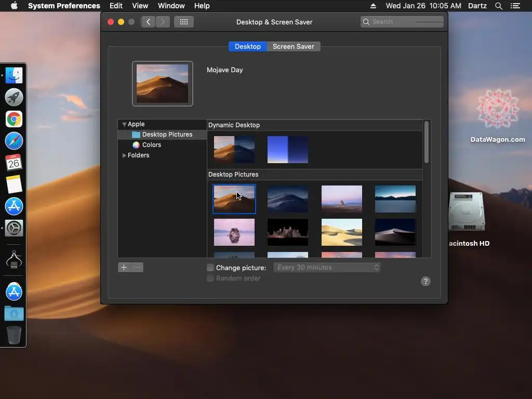The width and height of the screenshot is (532, 399).
Task: Open App Store icon above Downloads folder
Action: pos(14,291)
